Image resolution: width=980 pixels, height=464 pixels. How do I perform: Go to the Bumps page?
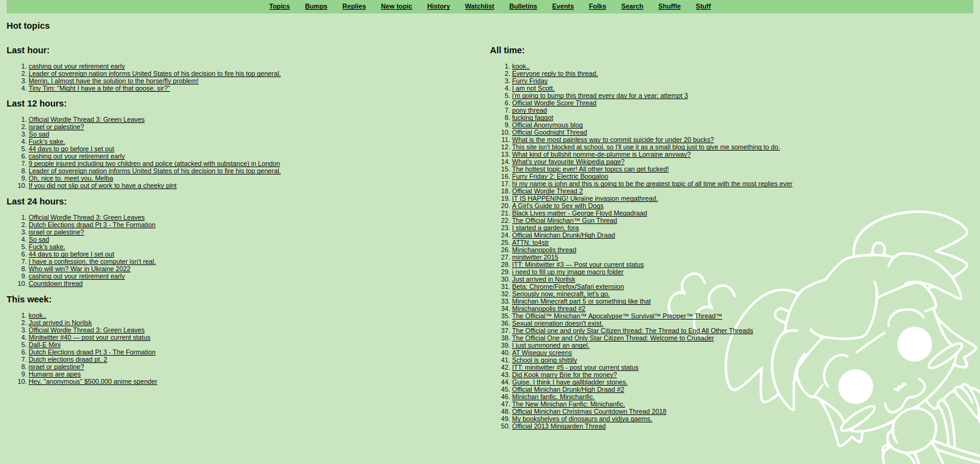pyautogui.click(x=316, y=6)
